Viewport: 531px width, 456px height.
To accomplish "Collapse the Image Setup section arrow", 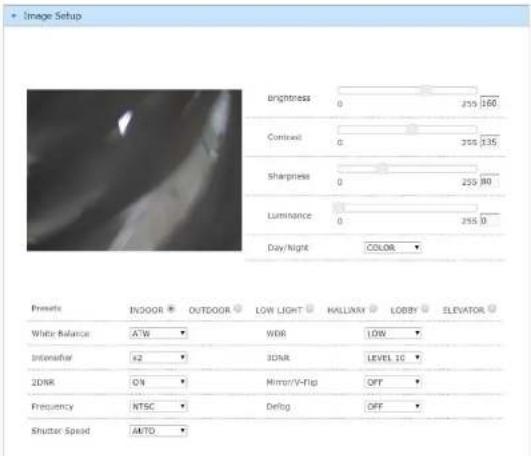I will tap(14, 16).
